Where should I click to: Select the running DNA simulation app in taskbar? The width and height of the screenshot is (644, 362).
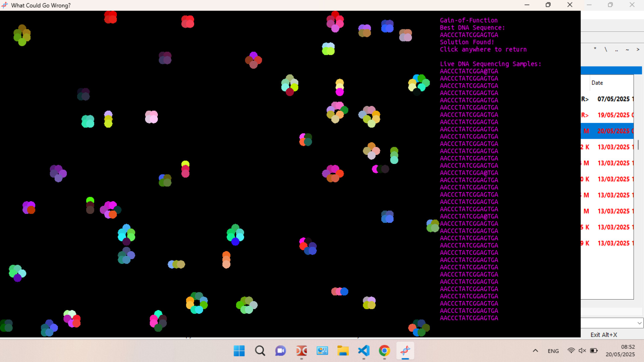point(405,351)
